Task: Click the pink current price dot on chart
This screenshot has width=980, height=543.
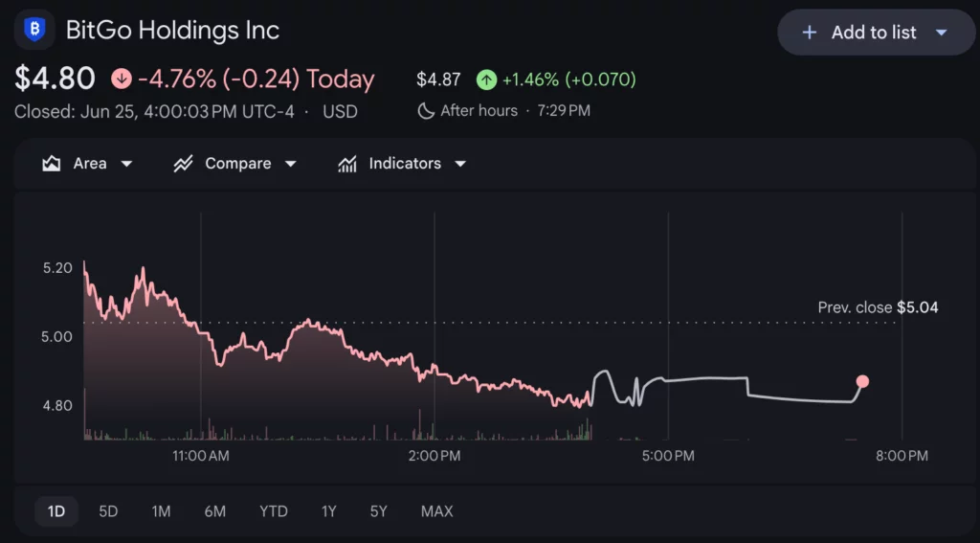Action: [x=862, y=381]
